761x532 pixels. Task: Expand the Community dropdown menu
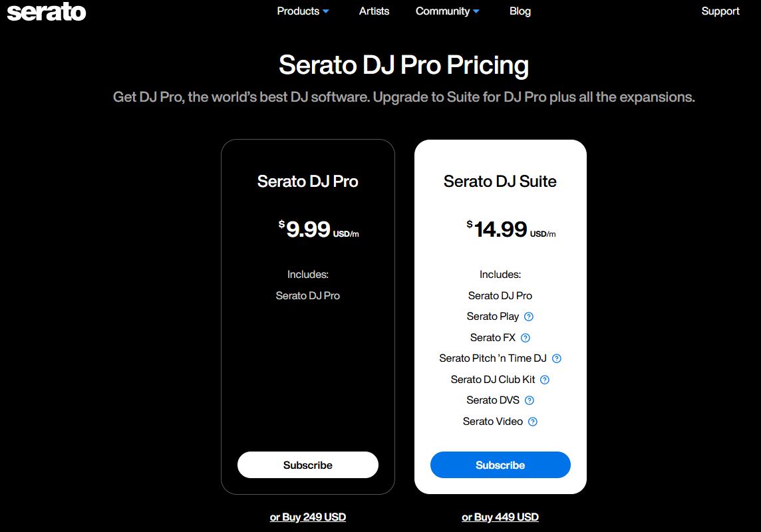coord(477,11)
